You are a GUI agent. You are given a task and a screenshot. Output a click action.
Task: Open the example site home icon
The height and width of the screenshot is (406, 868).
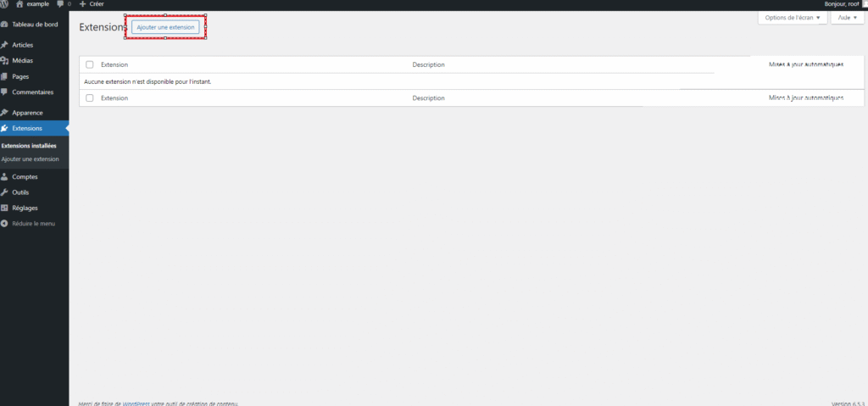pyautogui.click(x=19, y=4)
